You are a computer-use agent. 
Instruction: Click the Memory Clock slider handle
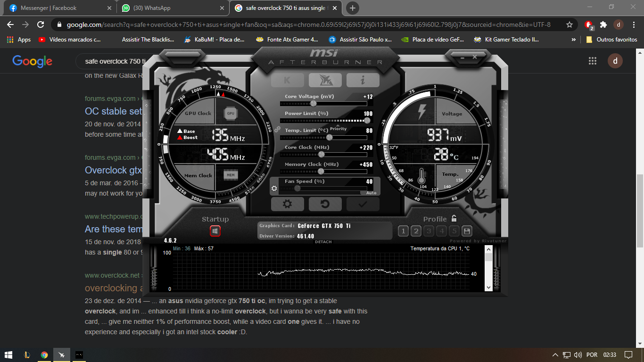tap(321, 171)
